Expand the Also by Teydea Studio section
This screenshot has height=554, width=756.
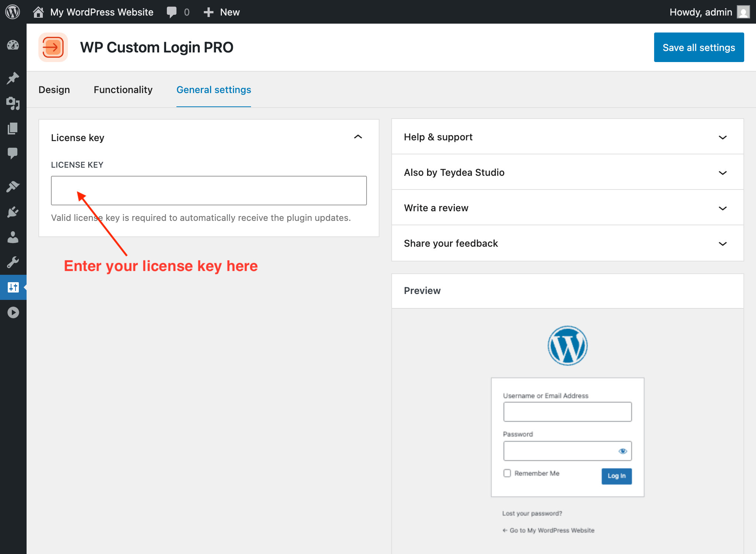tap(722, 172)
